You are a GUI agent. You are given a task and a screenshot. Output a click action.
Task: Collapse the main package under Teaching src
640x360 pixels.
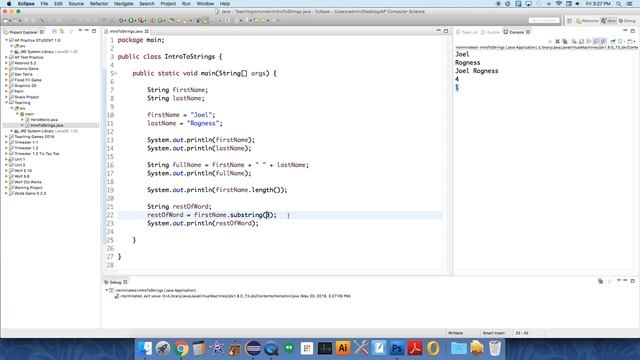(17, 114)
